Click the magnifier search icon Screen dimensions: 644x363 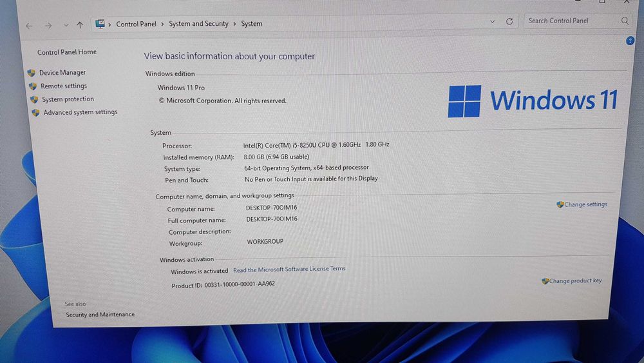(624, 21)
